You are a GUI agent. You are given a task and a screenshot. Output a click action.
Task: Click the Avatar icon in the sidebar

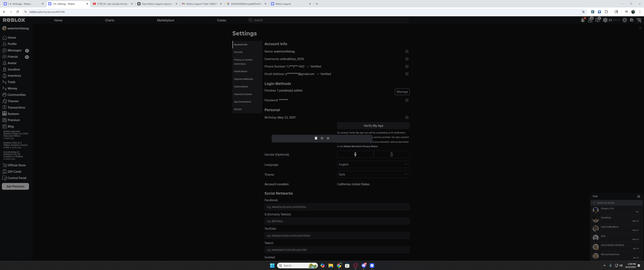(x=4, y=63)
